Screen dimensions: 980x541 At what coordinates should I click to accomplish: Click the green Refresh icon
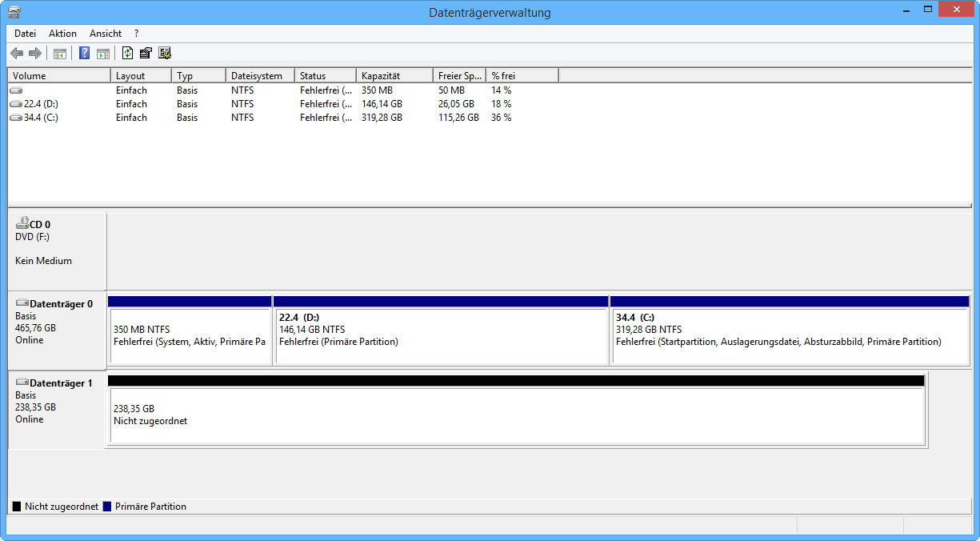(127, 54)
